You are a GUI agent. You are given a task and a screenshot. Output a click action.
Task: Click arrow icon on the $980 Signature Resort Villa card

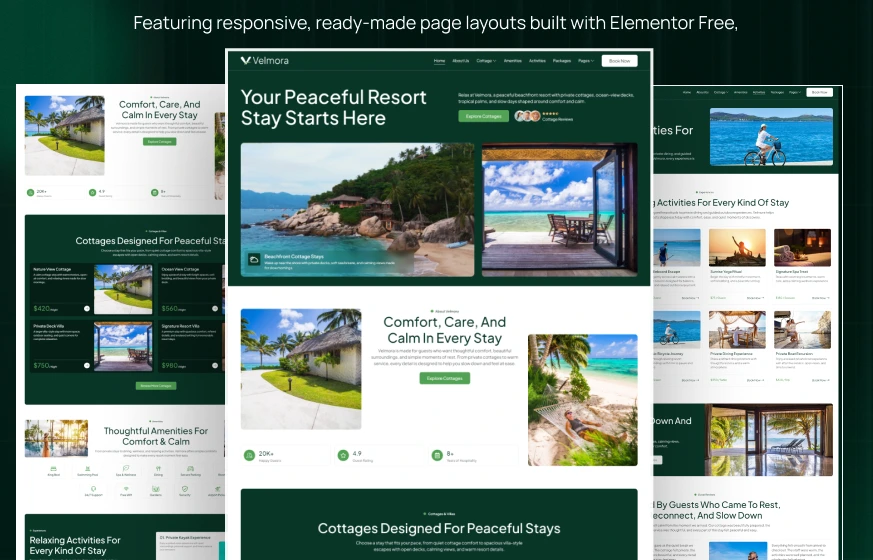tap(215, 366)
